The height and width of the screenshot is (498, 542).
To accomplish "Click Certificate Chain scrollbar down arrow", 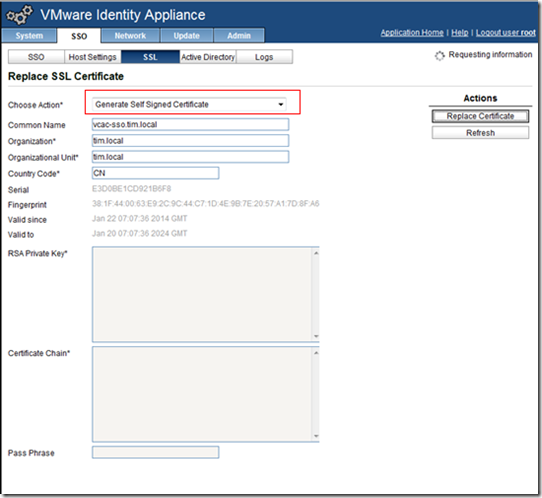I will [316, 436].
